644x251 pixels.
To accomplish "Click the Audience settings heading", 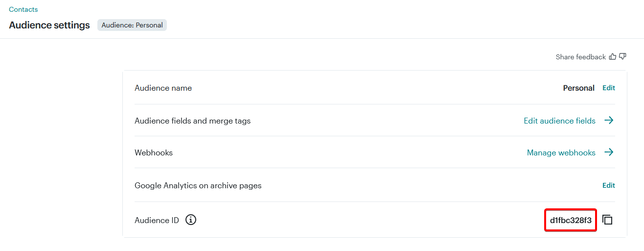I will pos(49,25).
